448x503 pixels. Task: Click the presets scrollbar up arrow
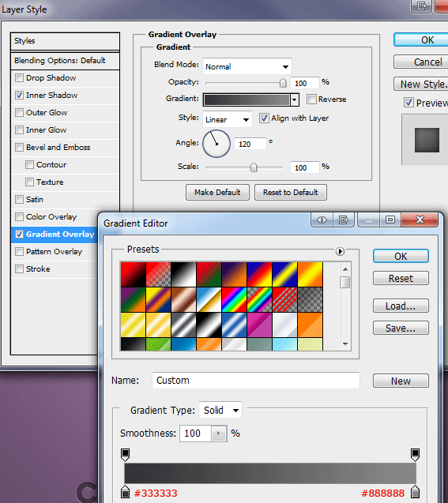click(345, 269)
